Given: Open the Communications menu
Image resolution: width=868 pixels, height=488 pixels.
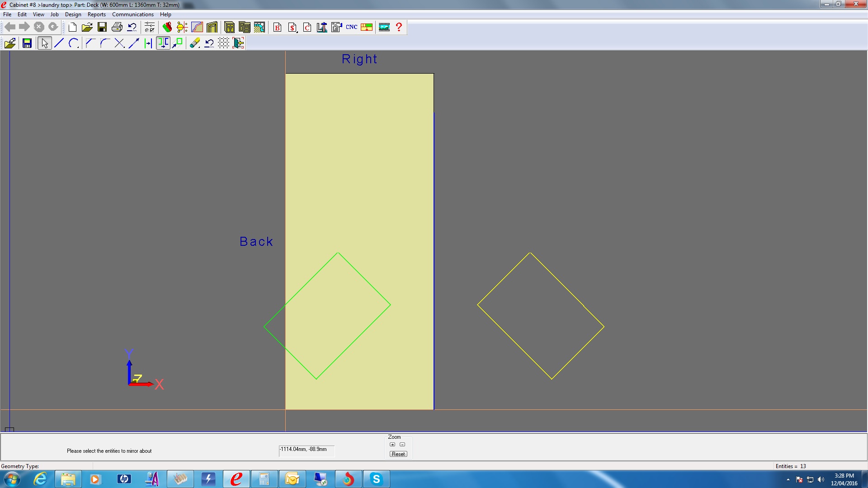Looking at the screenshot, I should click(x=132, y=14).
